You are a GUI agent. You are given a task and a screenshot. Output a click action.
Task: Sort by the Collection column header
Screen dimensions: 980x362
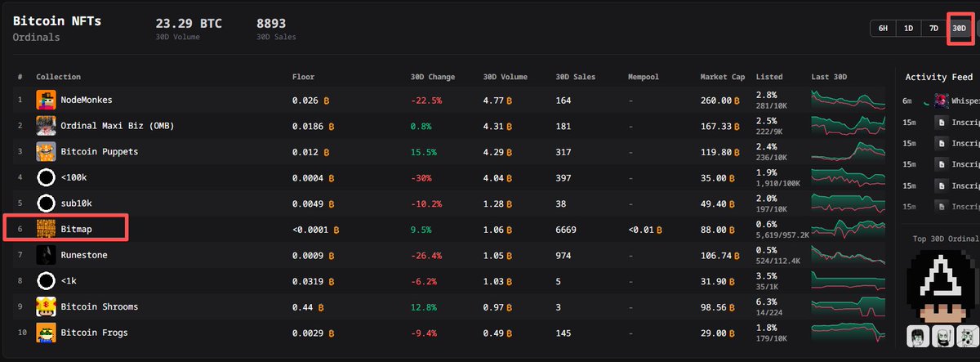click(x=58, y=77)
